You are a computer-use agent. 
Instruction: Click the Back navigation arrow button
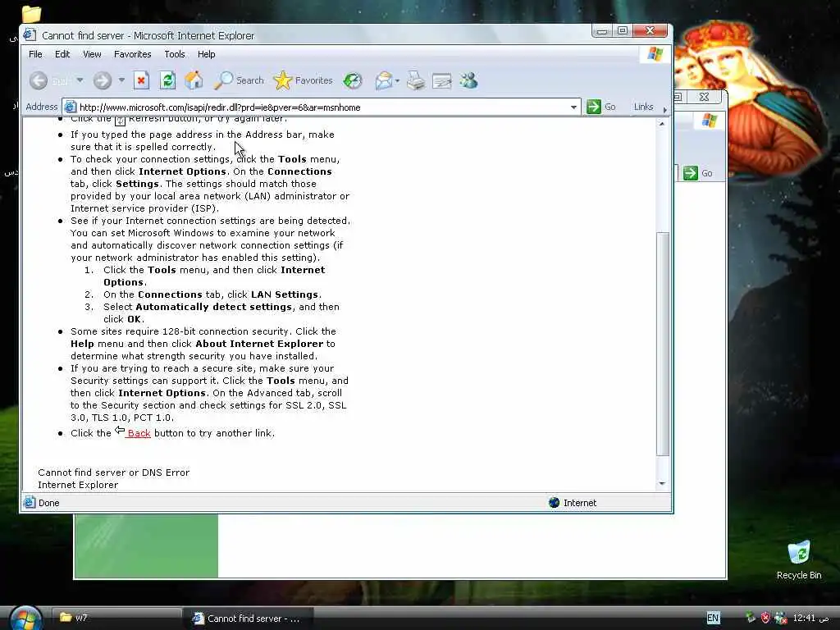tap(38, 80)
